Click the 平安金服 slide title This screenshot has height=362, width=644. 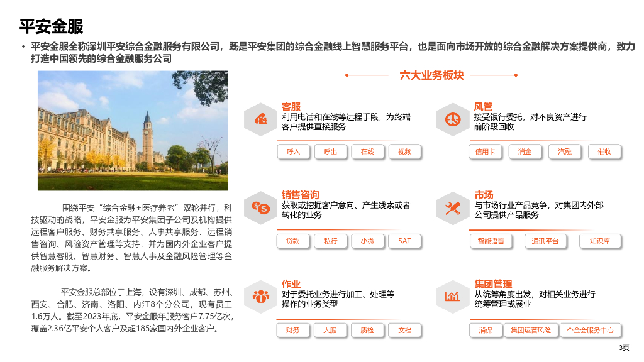pos(52,26)
